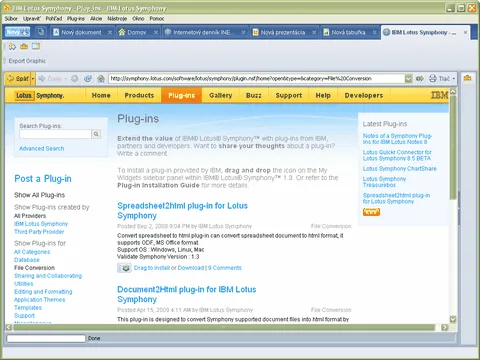
Task: Open the Upraviť menu
Action: point(32,19)
